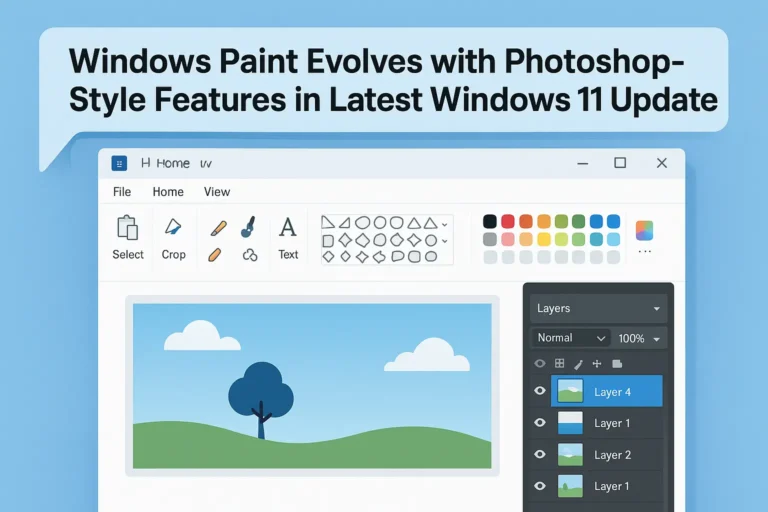Maximize the Paint window
This screenshot has width=768, height=512.
tap(620, 163)
